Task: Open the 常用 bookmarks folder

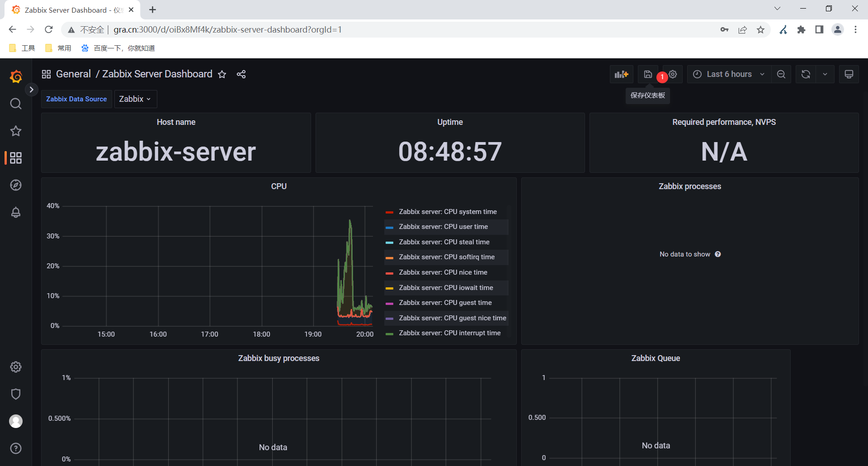Action: [x=58, y=48]
